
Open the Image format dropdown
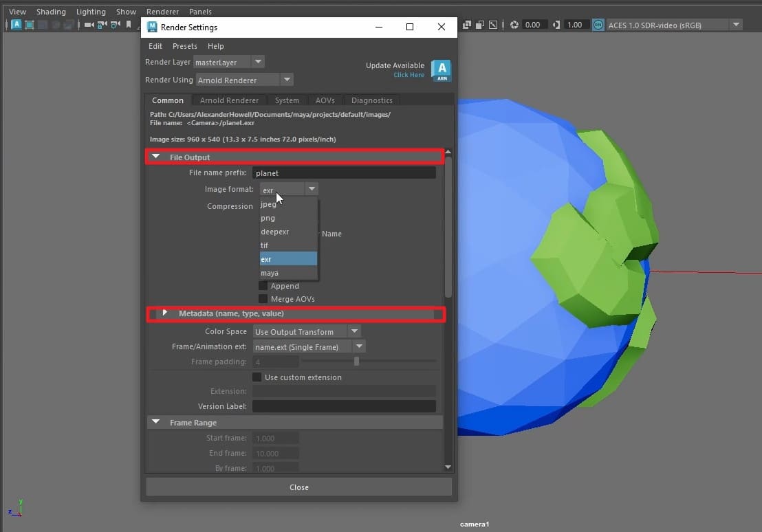[312, 188]
